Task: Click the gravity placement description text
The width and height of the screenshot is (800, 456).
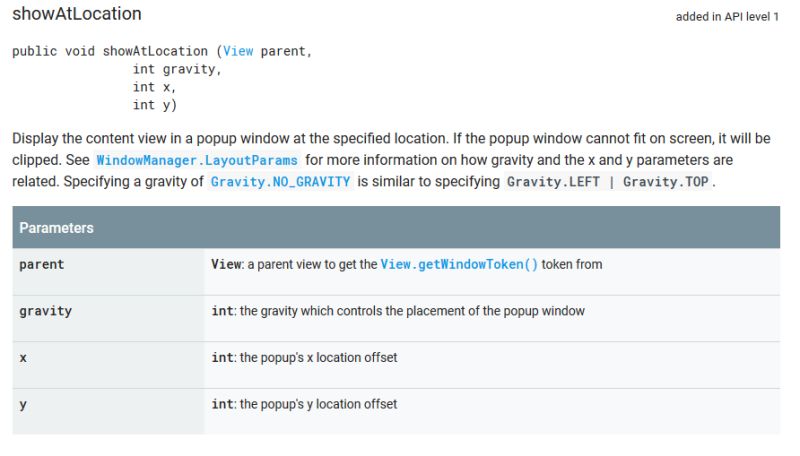Action: coord(411,311)
